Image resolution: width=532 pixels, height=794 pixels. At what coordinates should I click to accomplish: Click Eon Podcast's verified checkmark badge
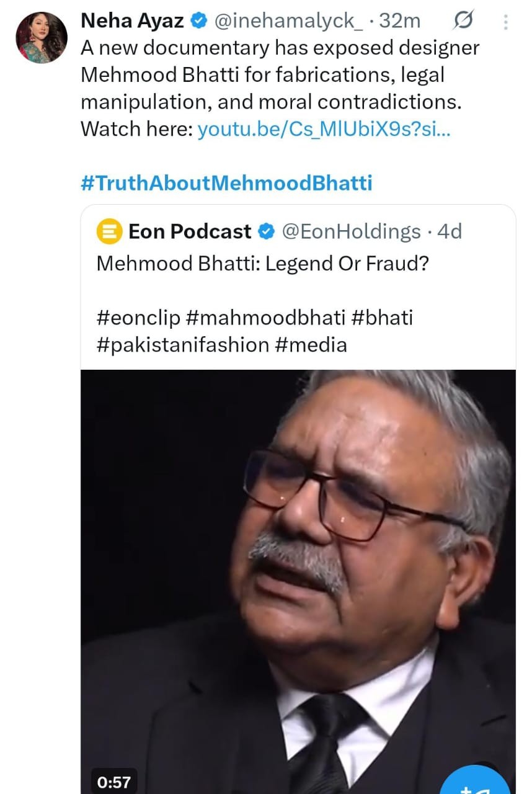click(x=267, y=232)
